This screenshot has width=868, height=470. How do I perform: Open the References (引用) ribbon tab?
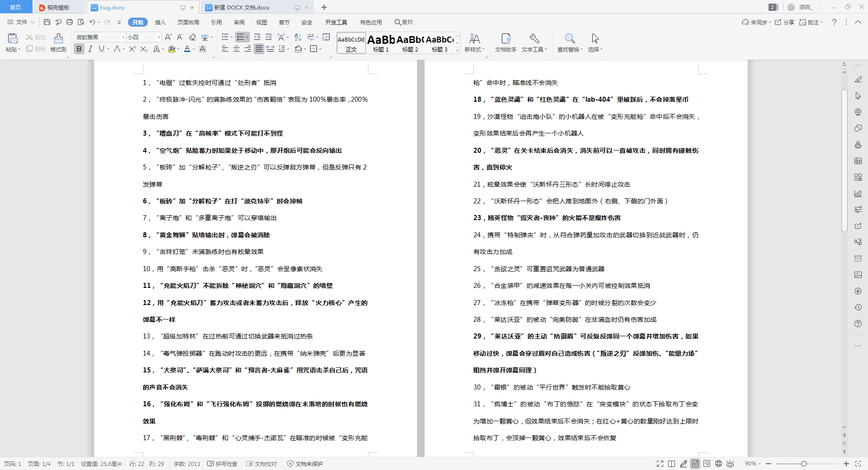[217, 22]
